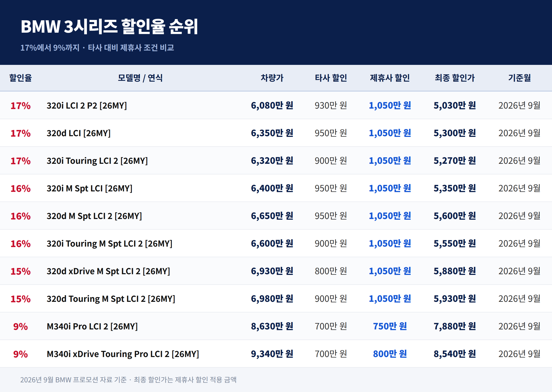The width and height of the screenshot is (552, 392).
Task: Select model 'M340i xDrive Touring Pro LCI 2 [26MY]'
Action: [x=123, y=354]
